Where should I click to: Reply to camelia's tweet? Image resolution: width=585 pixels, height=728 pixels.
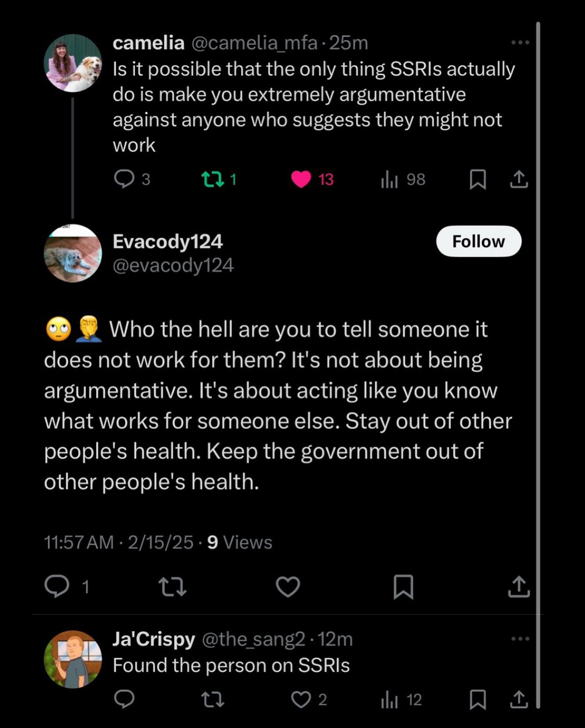coord(124,179)
